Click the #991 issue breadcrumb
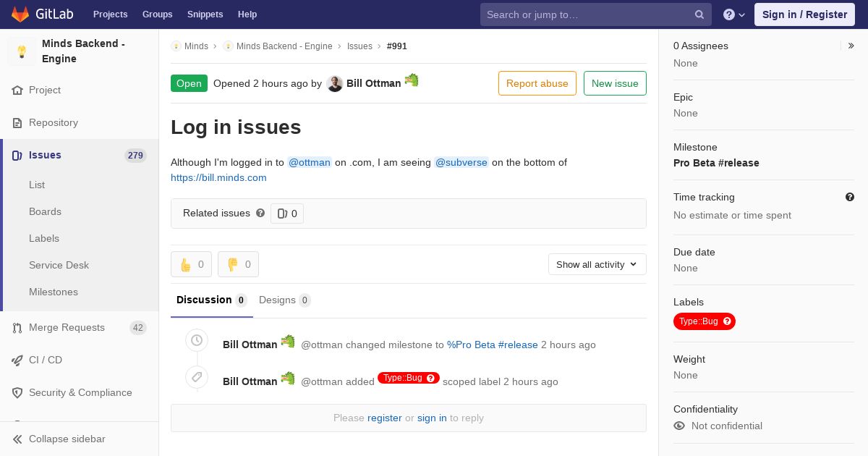 coord(397,46)
